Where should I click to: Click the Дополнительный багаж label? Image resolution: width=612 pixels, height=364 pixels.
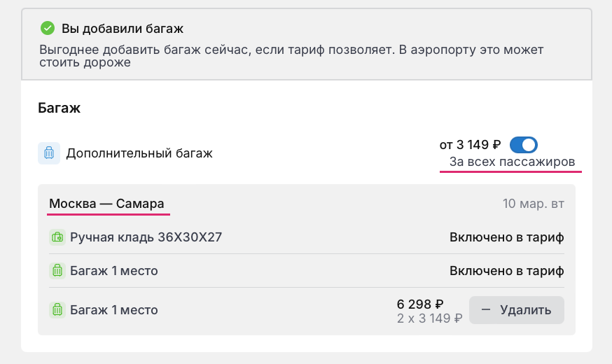(x=139, y=153)
